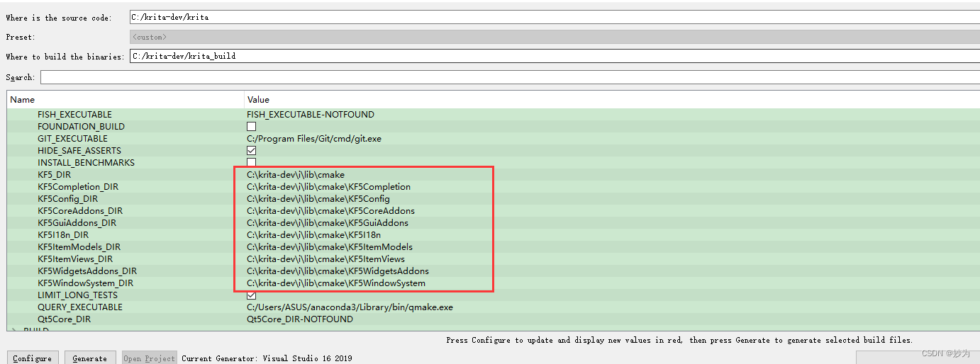
Task: Click the Open Project button
Action: click(150, 358)
